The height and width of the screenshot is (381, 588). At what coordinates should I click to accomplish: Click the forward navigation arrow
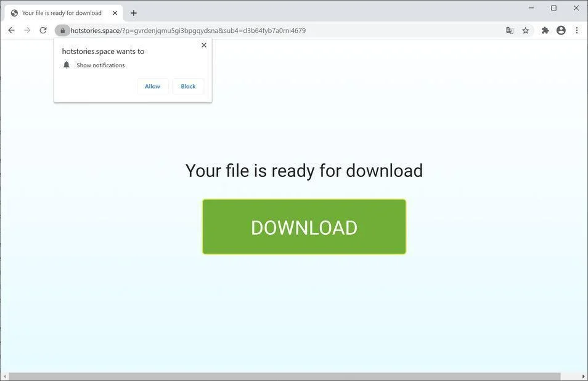pos(27,30)
